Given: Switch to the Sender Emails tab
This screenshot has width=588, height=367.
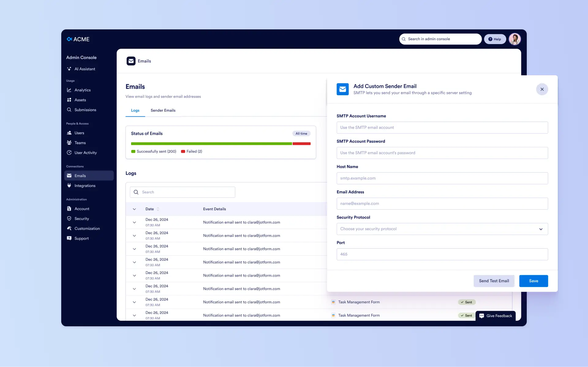Looking at the screenshot, I should pos(163,110).
